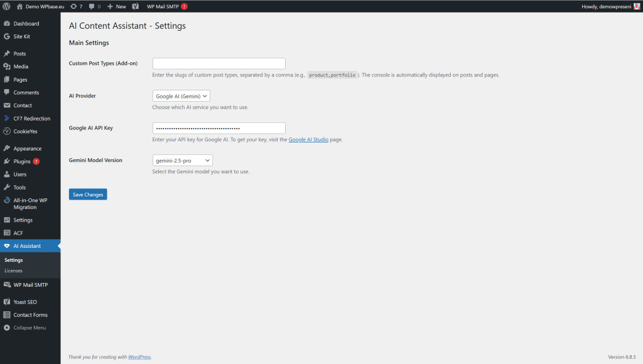Open Plugins menu with 7 updates
Image resolution: width=643 pixels, height=364 pixels.
point(30,161)
